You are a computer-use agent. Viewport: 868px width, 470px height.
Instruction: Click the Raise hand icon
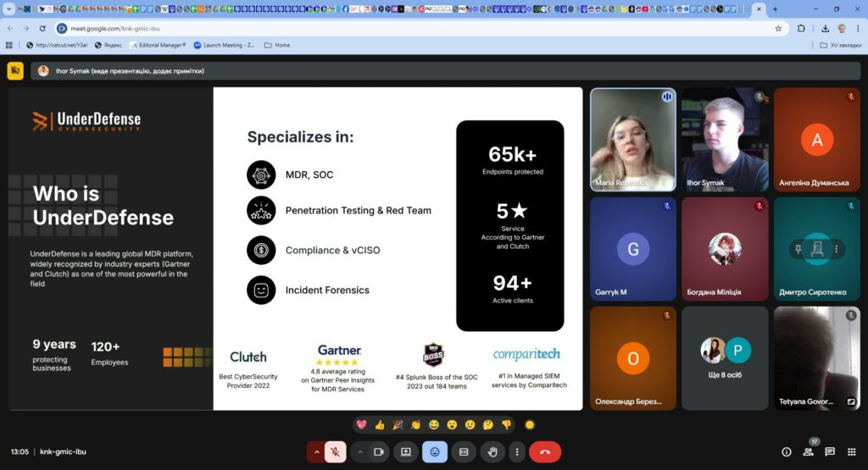pos(492,452)
